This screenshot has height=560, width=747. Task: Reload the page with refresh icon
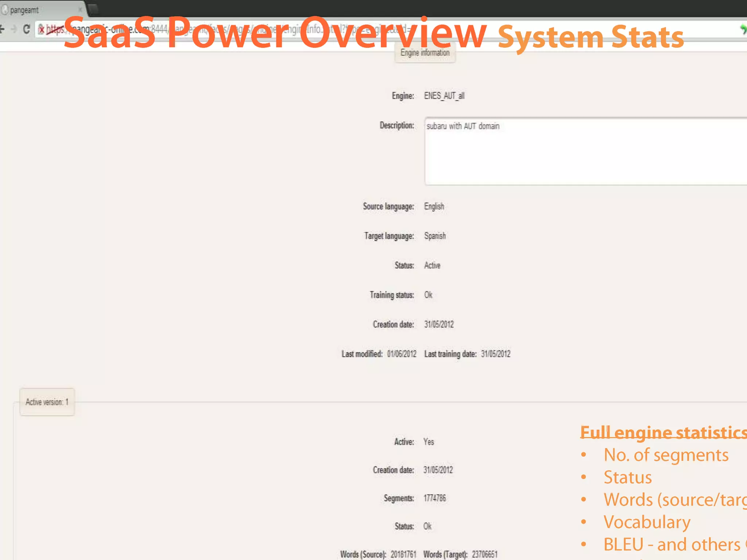[x=27, y=29]
